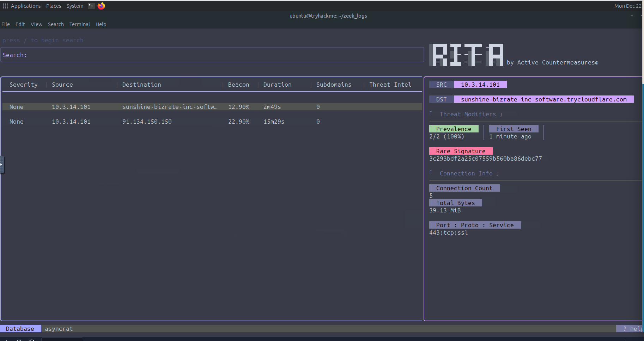Launch the Firefox browser icon
The height and width of the screenshot is (341, 644).
point(101,6)
